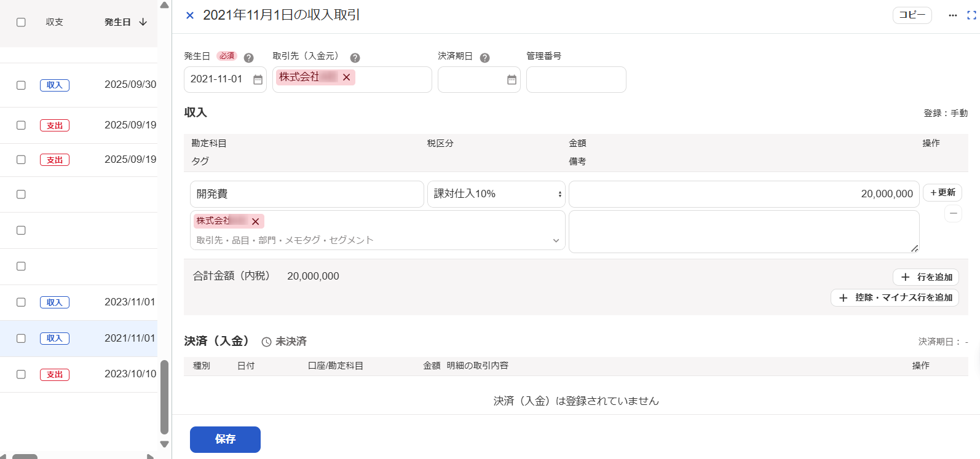Click the 管理番号 input field

pos(576,80)
